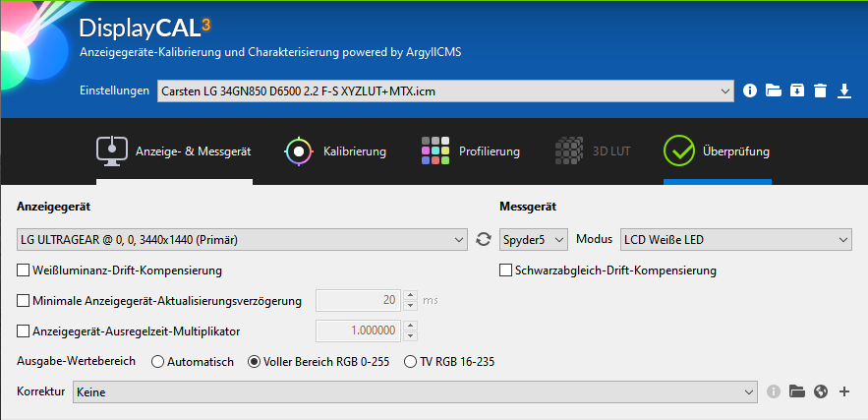
Task: Switch to the Kalibrierung tab
Action: click(335, 151)
